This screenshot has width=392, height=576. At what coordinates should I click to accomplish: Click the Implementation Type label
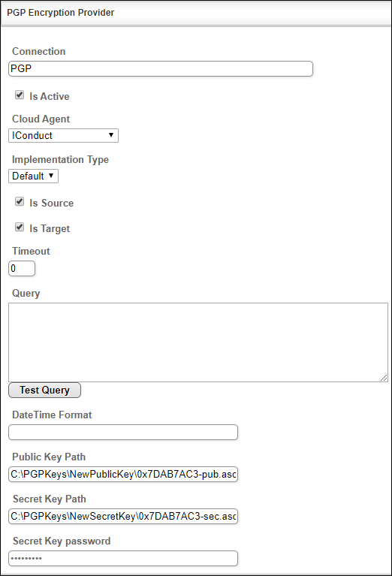(x=60, y=159)
